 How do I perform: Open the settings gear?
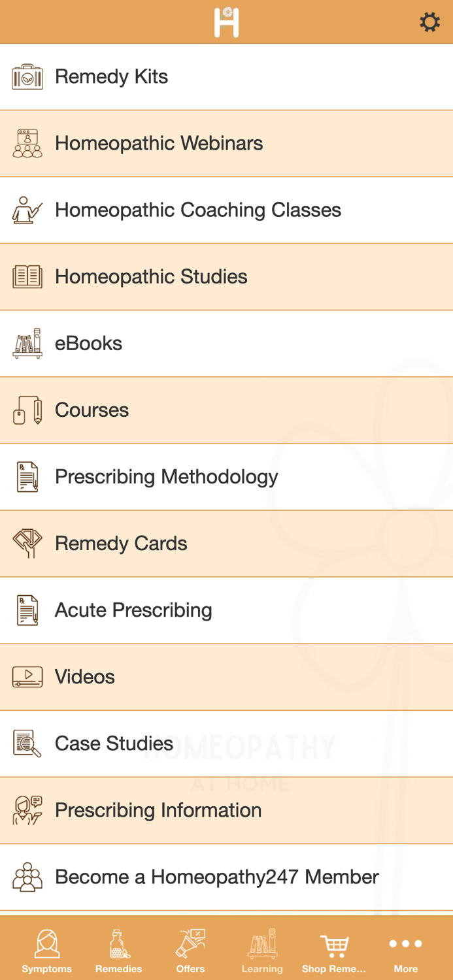coord(429,22)
